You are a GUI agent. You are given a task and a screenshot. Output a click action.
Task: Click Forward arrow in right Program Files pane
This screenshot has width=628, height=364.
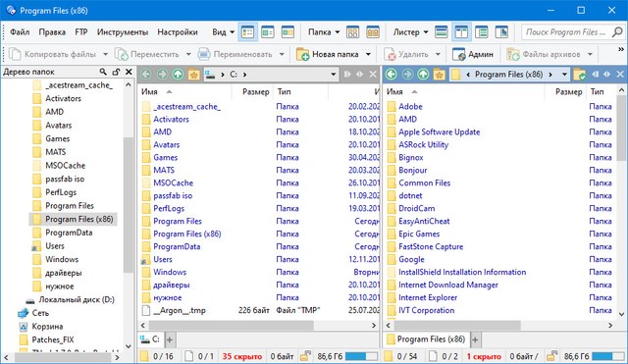(407, 75)
